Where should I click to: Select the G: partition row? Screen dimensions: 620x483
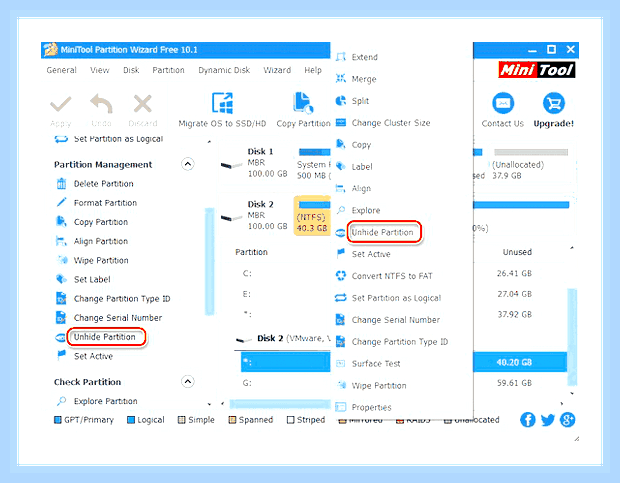283,383
